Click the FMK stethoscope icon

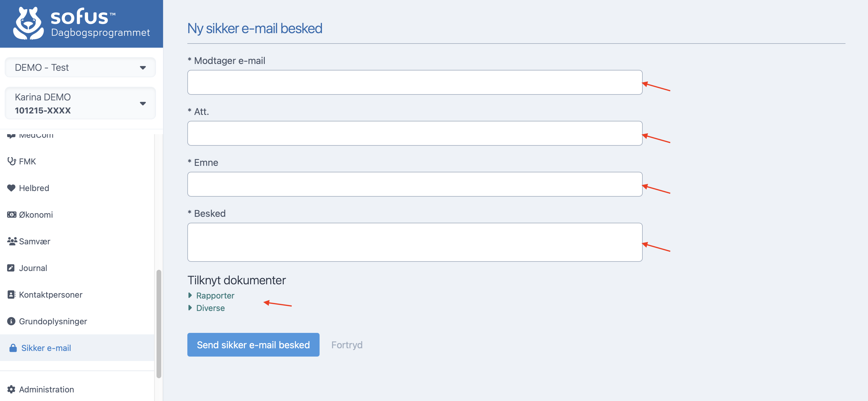coord(12,161)
